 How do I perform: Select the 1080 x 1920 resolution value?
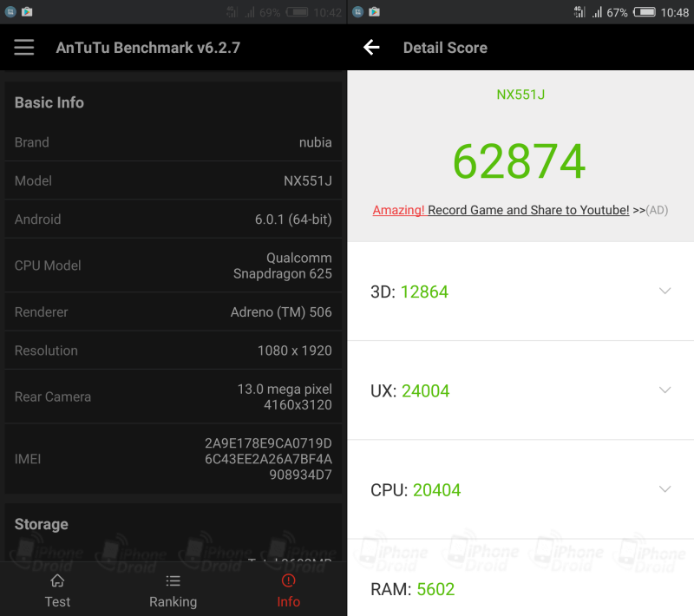click(295, 351)
